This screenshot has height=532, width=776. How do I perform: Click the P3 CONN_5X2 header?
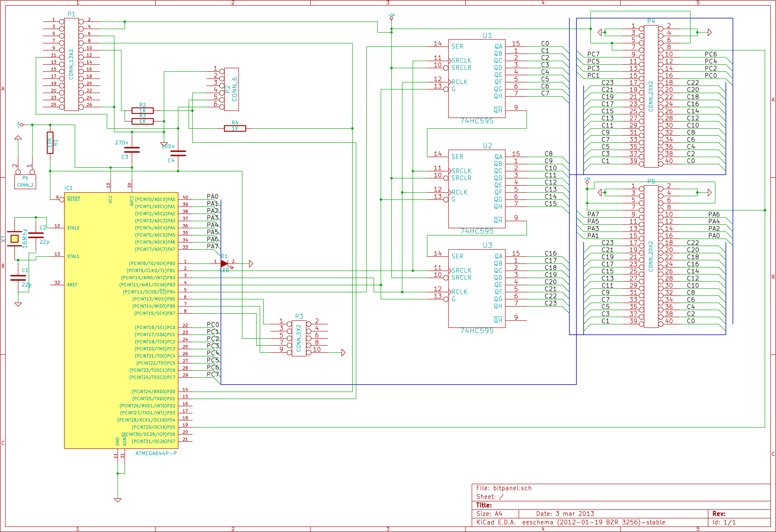[299, 338]
